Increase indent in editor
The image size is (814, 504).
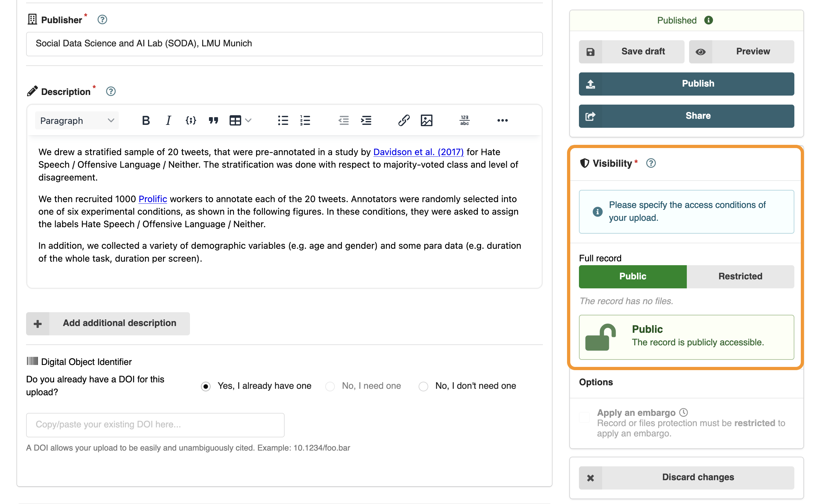pyautogui.click(x=366, y=120)
